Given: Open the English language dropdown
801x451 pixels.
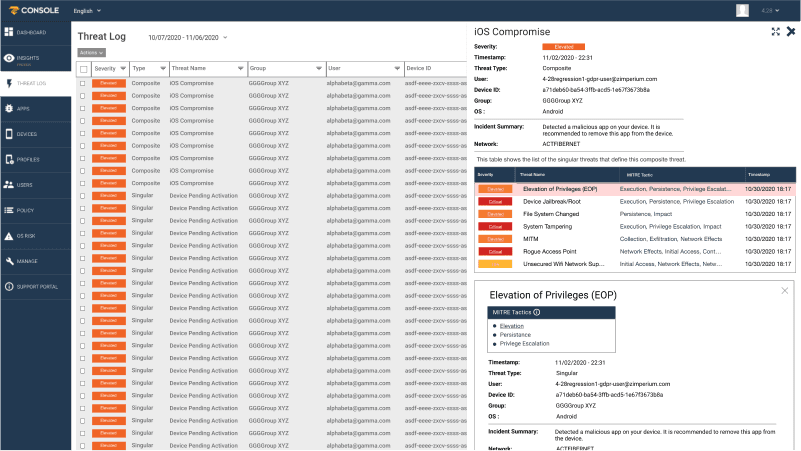Looking at the screenshot, I should 87,10.
